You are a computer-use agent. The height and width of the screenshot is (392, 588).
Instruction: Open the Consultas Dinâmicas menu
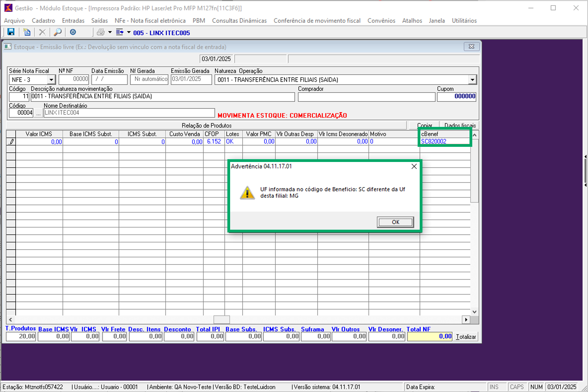point(239,21)
